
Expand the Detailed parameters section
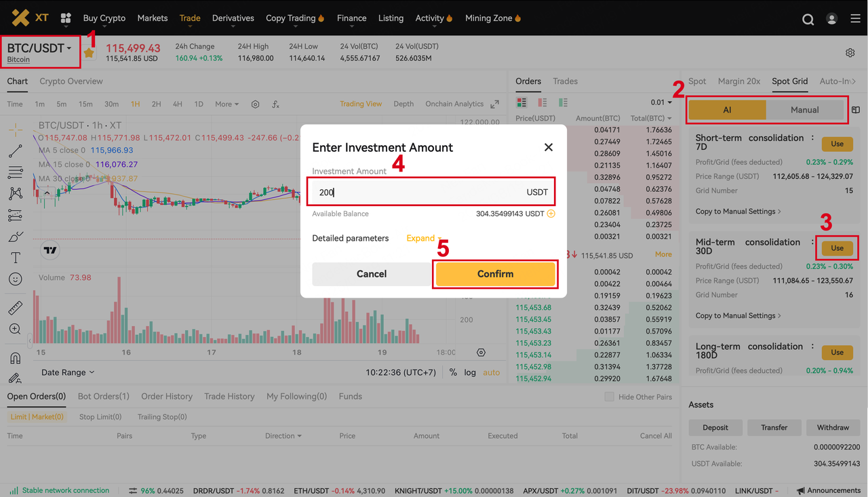(423, 238)
